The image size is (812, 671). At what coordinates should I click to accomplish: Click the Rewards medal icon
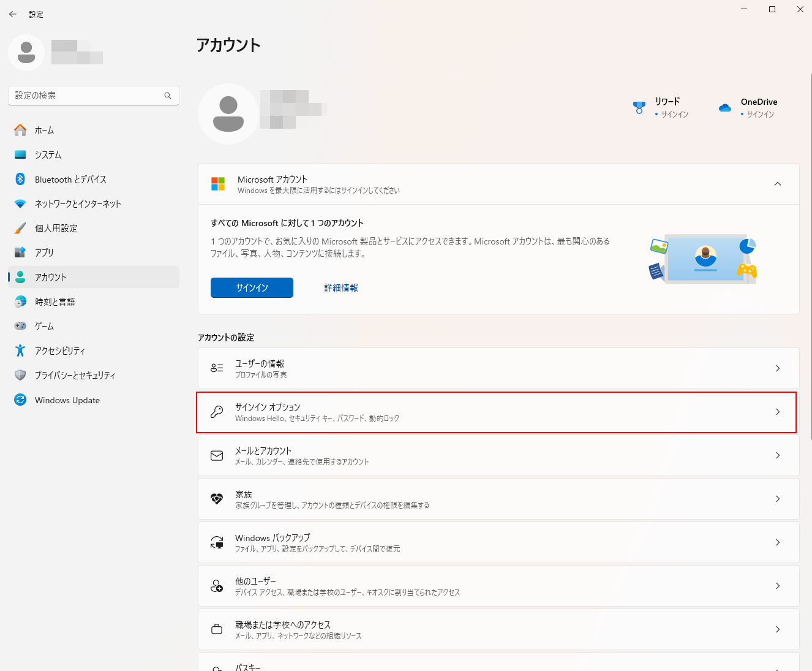click(x=639, y=108)
